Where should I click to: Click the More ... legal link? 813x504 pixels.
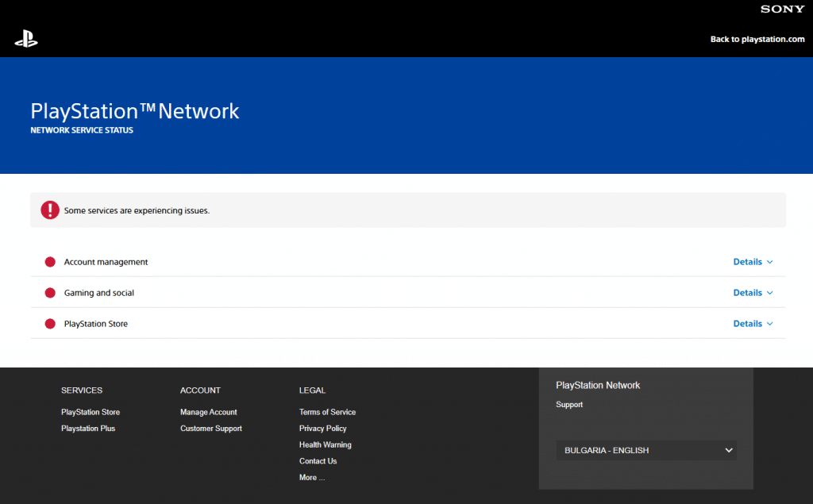311,478
